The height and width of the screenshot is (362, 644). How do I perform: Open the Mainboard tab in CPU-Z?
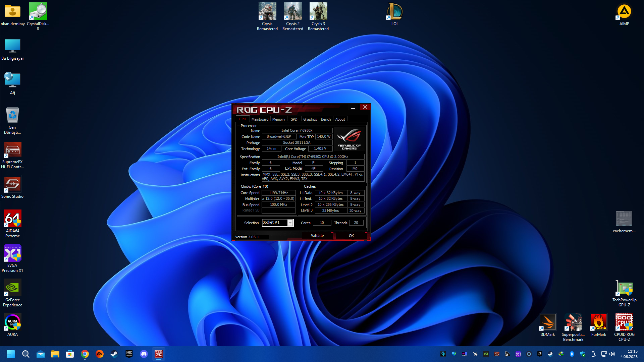coord(260,119)
